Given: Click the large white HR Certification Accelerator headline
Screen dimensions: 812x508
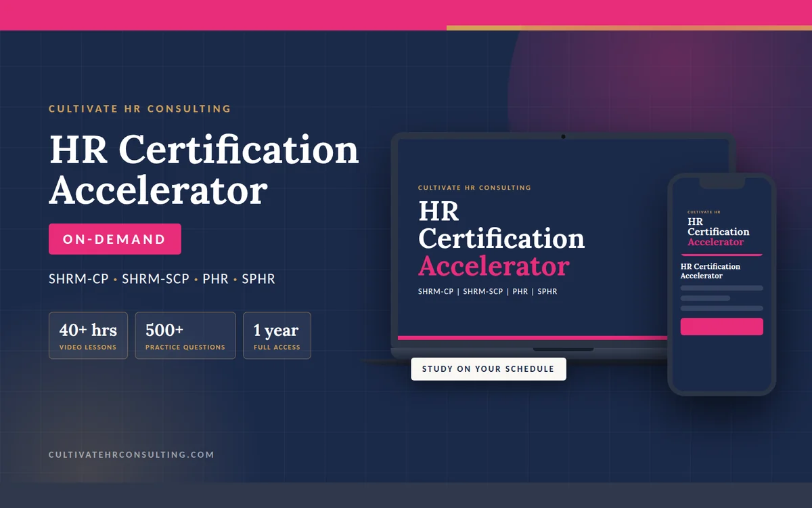Looking at the screenshot, I should click(x=204, y=170).
